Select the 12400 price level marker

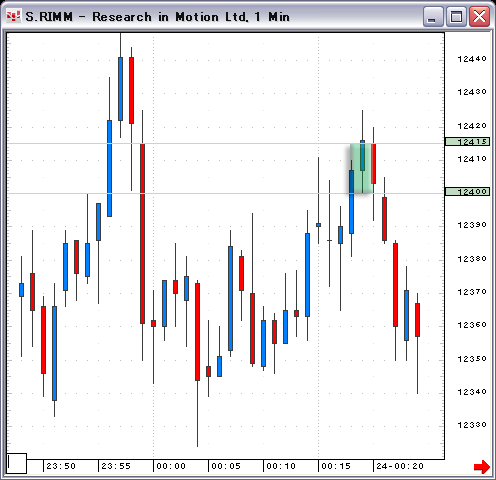click(x=468, y=192)
